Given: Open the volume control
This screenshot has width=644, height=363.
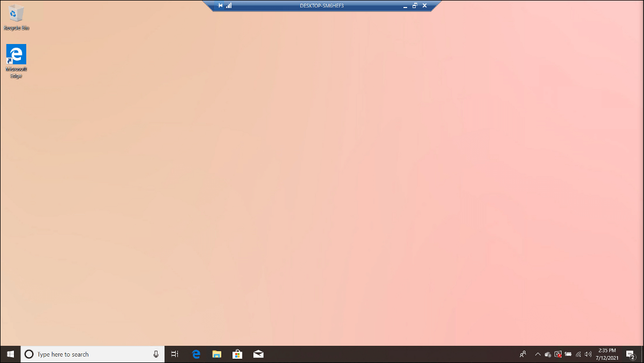Looking at the screenshot, I should click(588, 354).
